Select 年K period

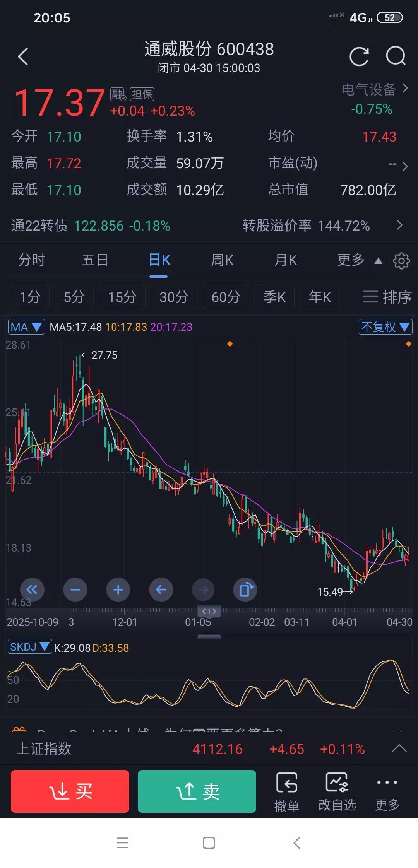[320, 297]
